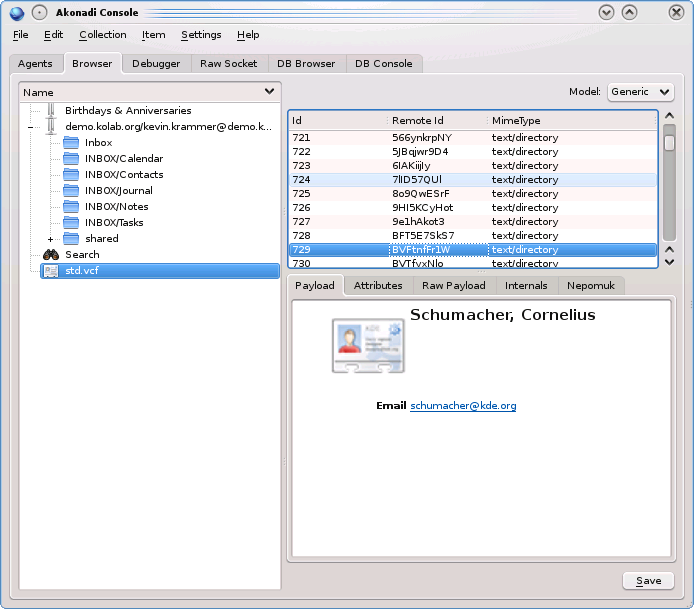
Task: Select remote id 8o9QwESrF
Action: tap(420, 194)
